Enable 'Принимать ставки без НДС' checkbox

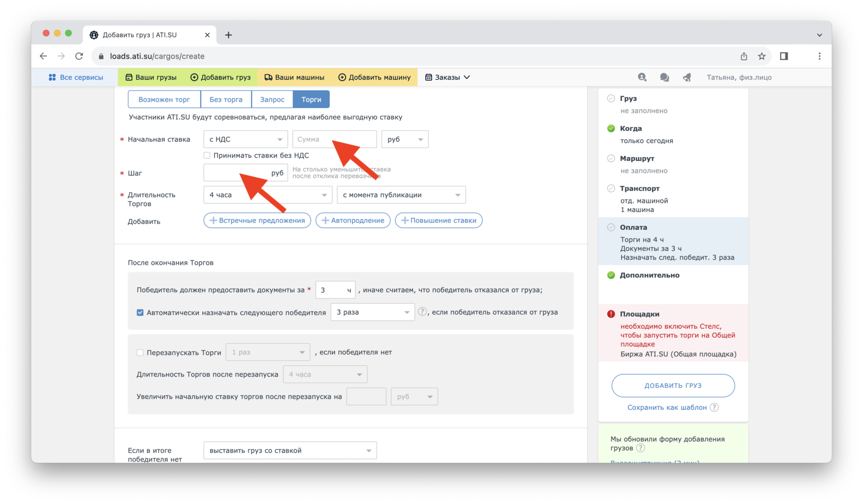[207, 155]
